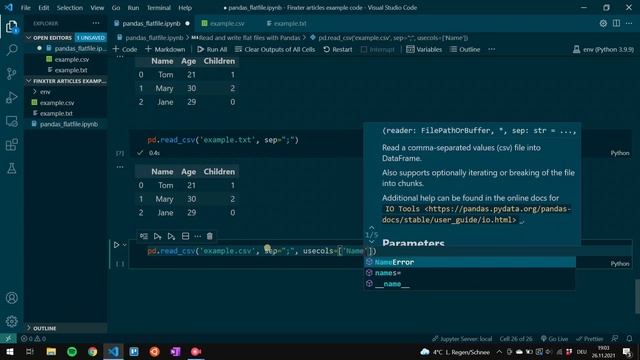Open the Selection menu

[x=69, y=7]
